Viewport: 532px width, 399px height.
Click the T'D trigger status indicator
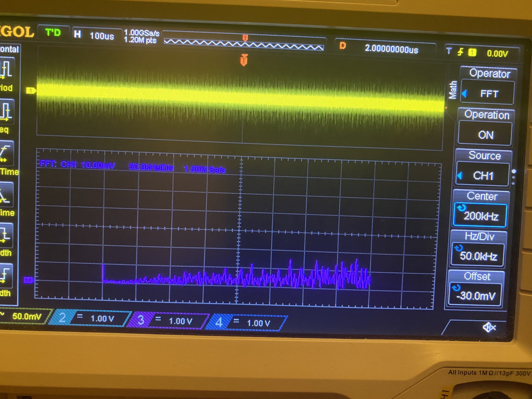coord(53,32)
